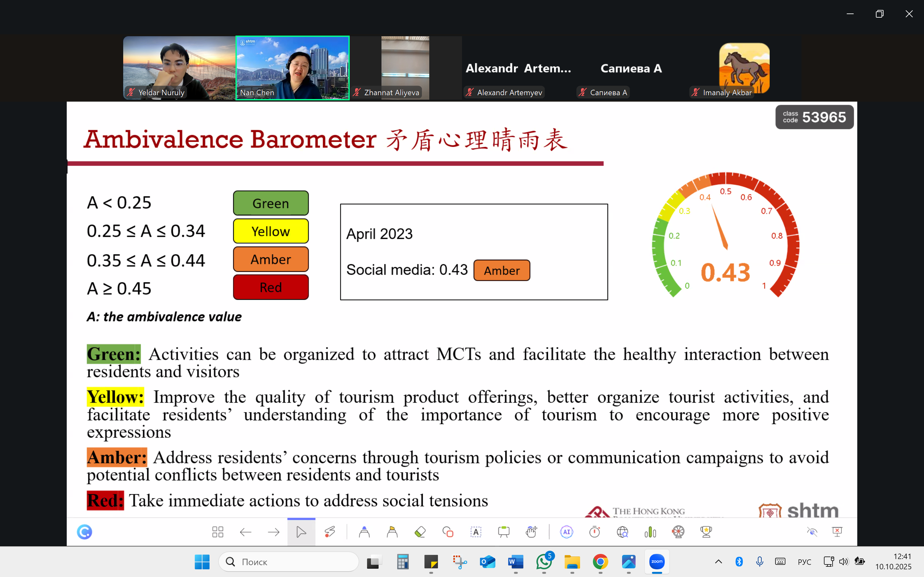Toggle the microphone icon in system tray

(759, 561)
